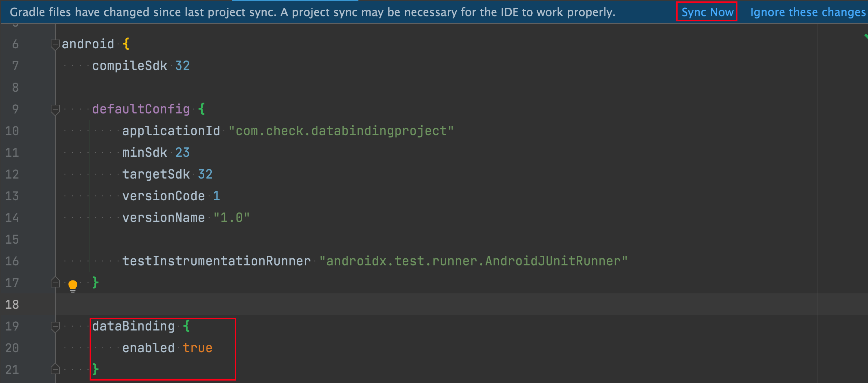Click the android keyword on line 6
The height and width of the screenshot is (383, 868).
(x=88, y=44)
